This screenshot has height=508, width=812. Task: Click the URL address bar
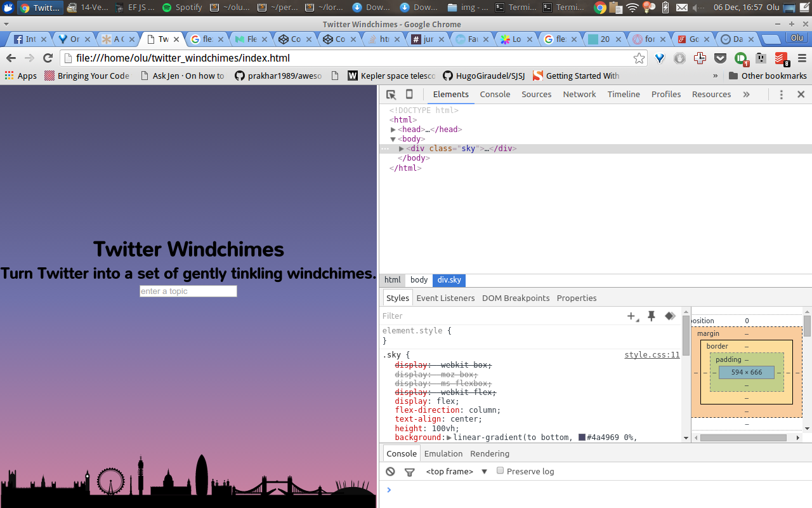point(353,58)
